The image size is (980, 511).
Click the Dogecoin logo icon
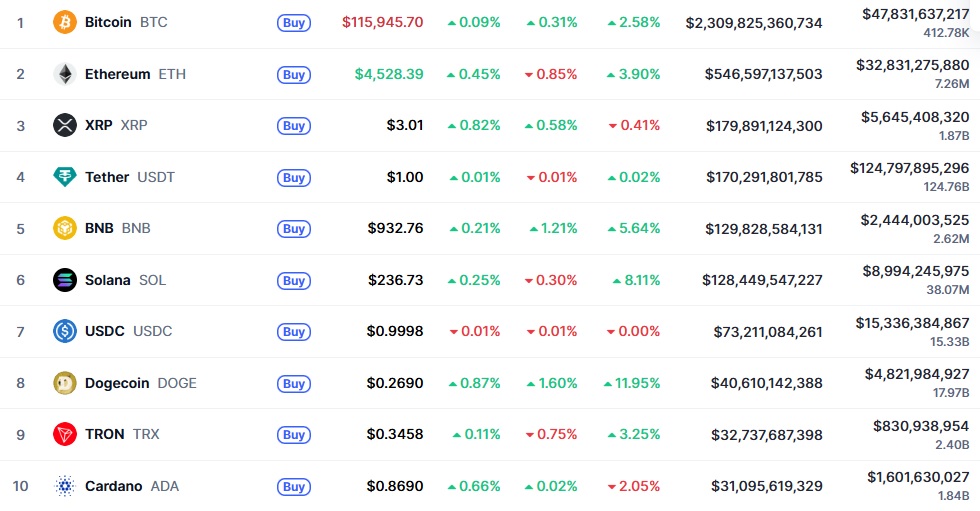[x=65, y=383]
